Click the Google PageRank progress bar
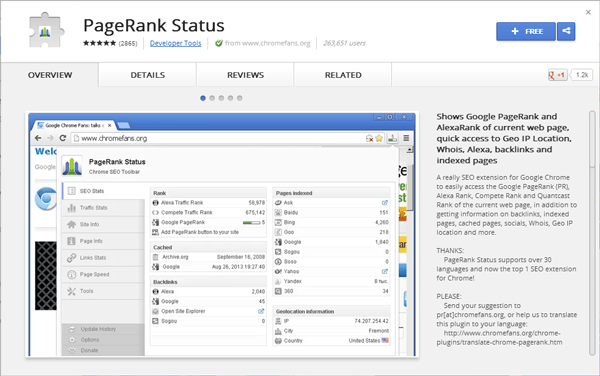600x376 pixels. pos(251,223)
